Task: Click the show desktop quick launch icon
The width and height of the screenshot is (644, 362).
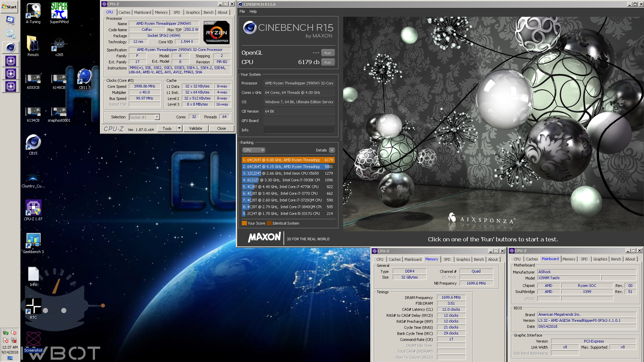Action: [x=10, y=20]
